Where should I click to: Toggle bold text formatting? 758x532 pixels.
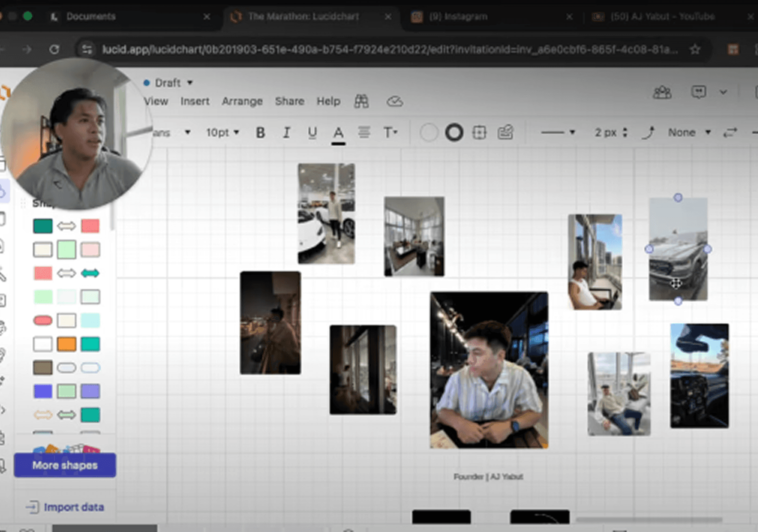coord(260,133)
